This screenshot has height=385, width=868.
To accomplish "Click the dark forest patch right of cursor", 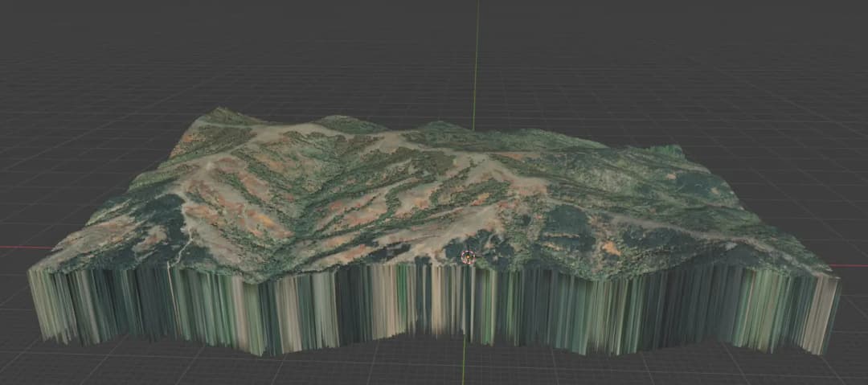I will 563,221.
